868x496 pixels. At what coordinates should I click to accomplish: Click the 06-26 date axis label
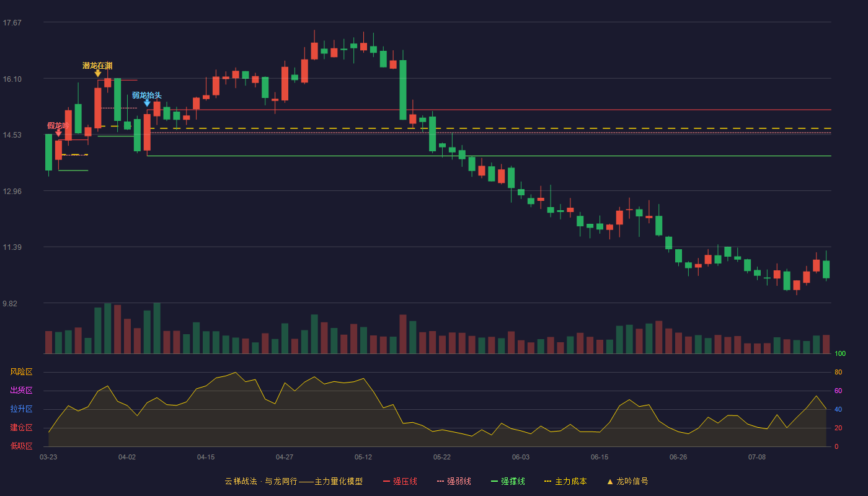[678, 457]
